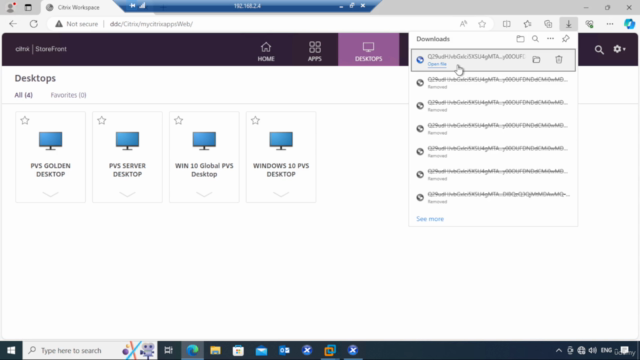Expand details chevron under PVS SERVER DESKTOP
Screen dimensions: 640x360
(127, 194)
